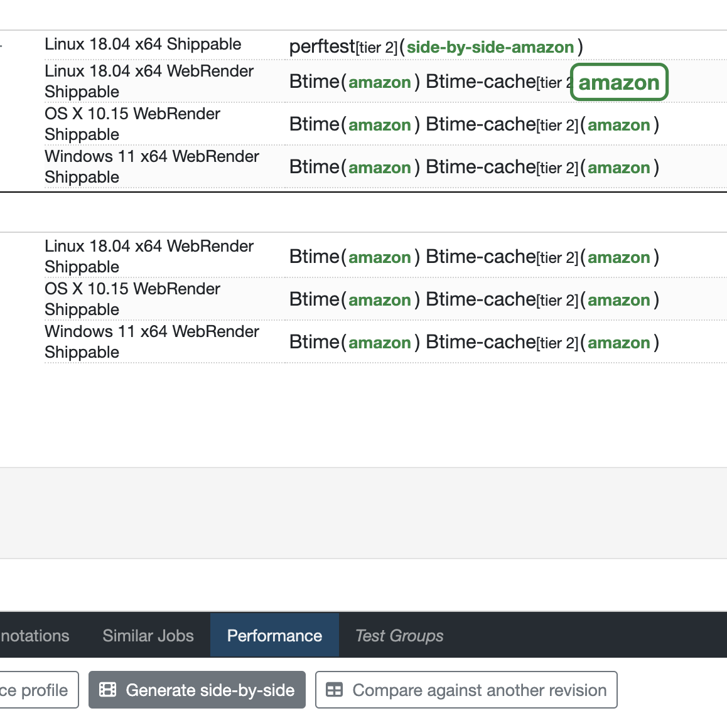Open Btime-cache amazon job in first Windows 11 row

618,168
